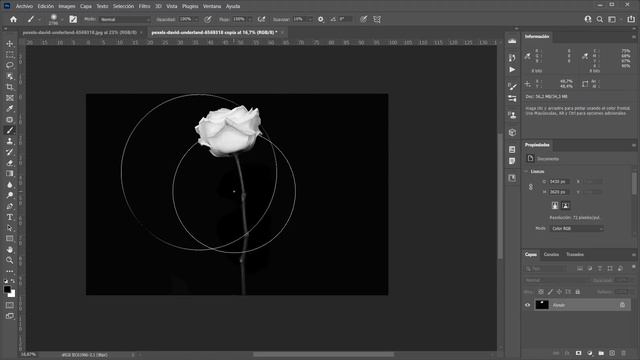
Task: Open the layer blend mode Normal dropdown
Action: (x=557, y=280)
